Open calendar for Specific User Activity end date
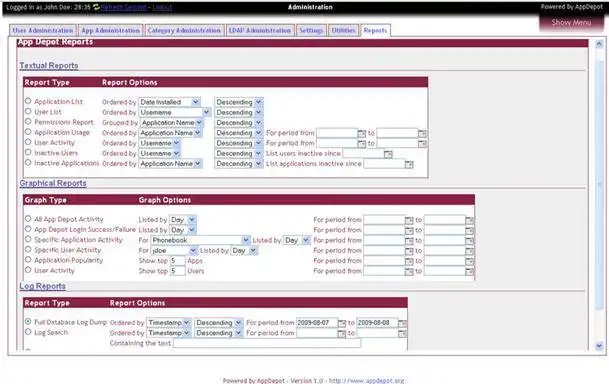The width and height of the screenshot is (609, 384). [x=469, y=251]
